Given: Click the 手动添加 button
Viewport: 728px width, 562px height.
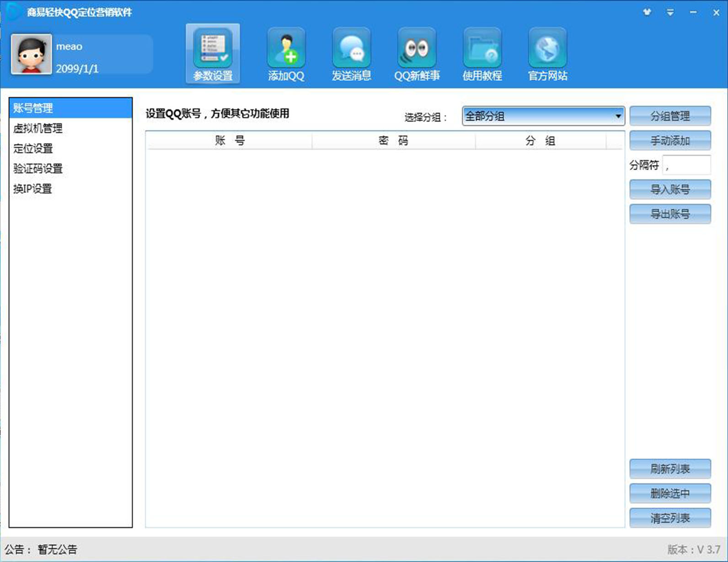Looking at the screenshot, I should tap(670, 141).
